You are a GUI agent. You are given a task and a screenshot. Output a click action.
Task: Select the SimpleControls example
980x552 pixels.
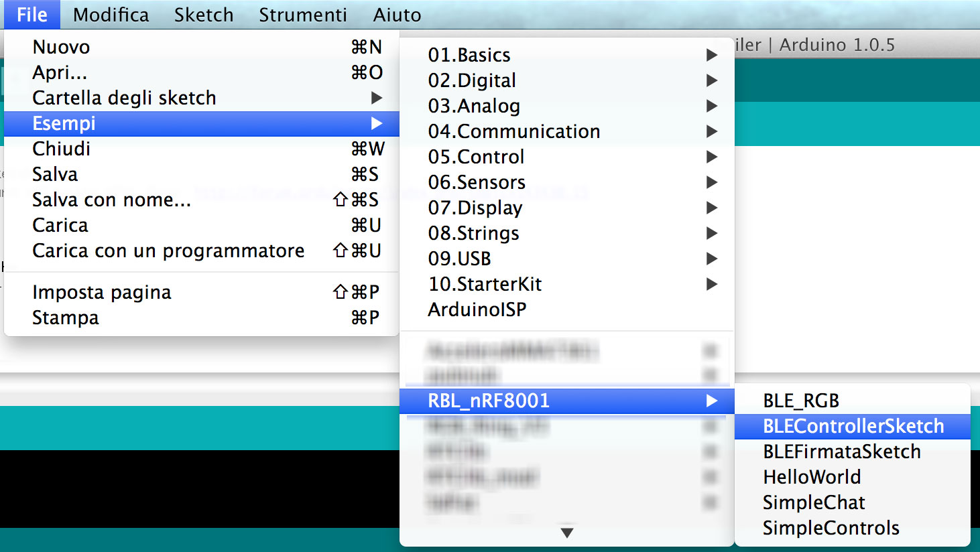pos(831,529)
